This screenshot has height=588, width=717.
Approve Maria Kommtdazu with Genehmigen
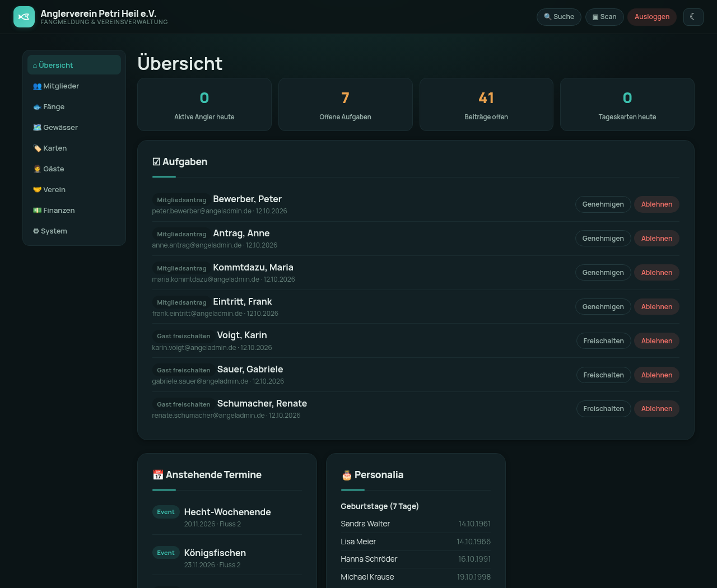coord(603,273)
